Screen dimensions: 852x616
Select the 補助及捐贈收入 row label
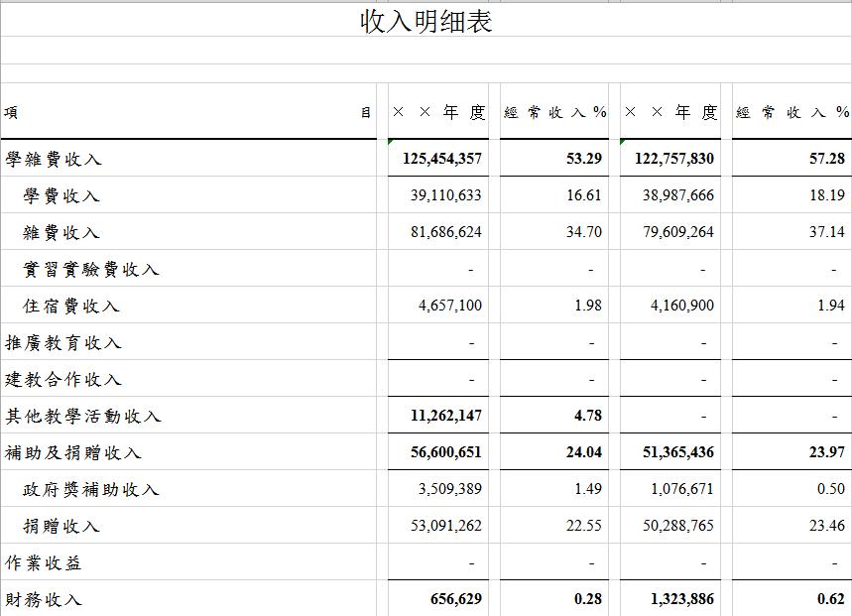point(73,452)
